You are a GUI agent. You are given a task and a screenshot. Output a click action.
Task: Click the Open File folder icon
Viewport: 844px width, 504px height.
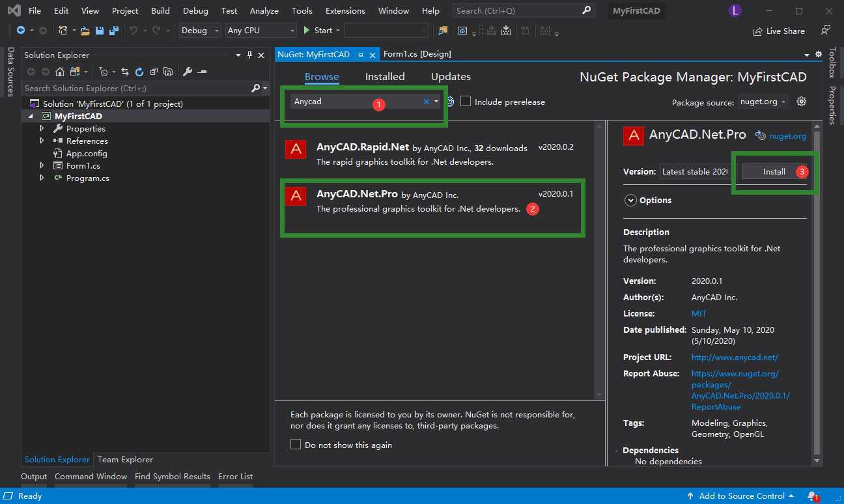coord(85,31)
